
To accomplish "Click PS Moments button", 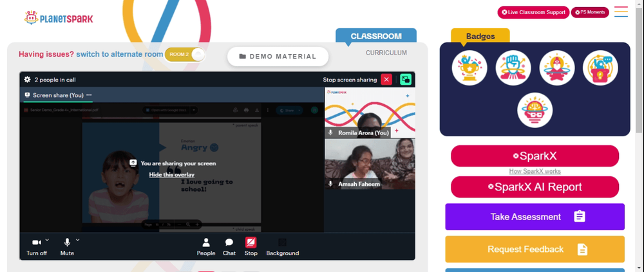I will click(x=590, y=12).
